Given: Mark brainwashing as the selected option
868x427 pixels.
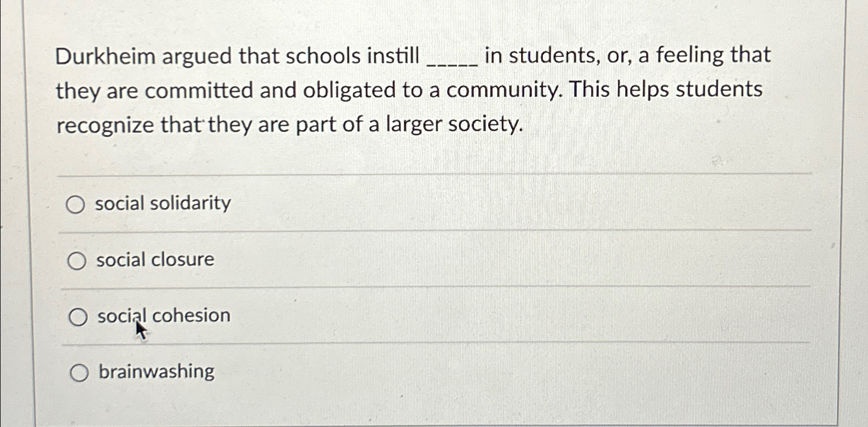Looking at the screenshot, I should 78,372.
